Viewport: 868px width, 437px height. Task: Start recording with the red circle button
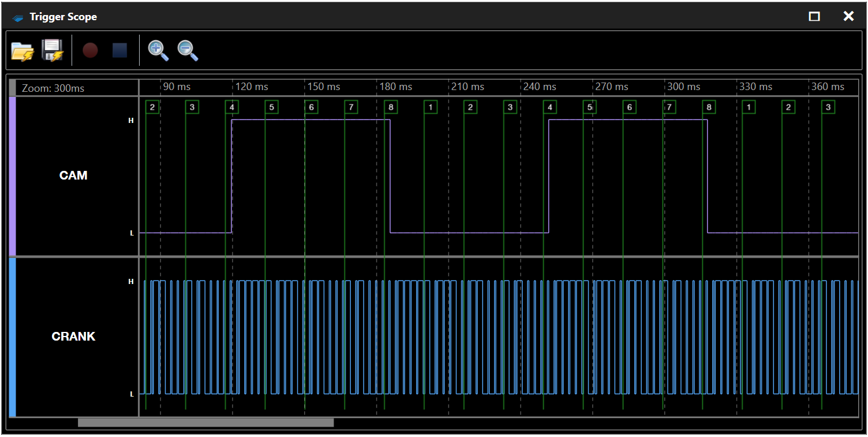pyautogui.click(x=90, y=50)
